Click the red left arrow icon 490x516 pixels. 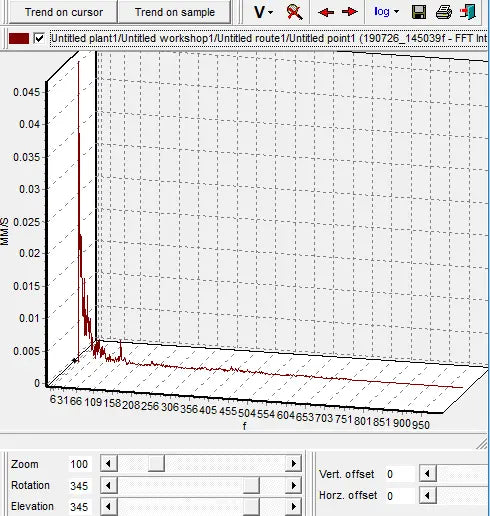[326, 12]
